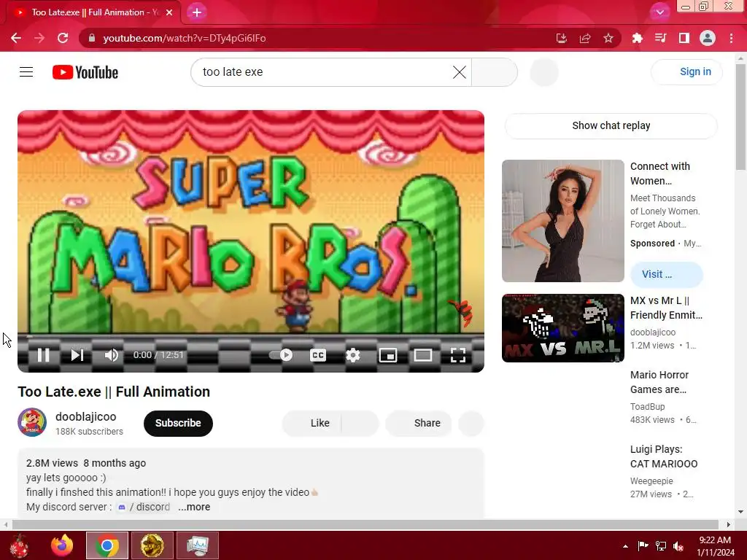Close the Too Late.exe tab

tap(169, 12)
